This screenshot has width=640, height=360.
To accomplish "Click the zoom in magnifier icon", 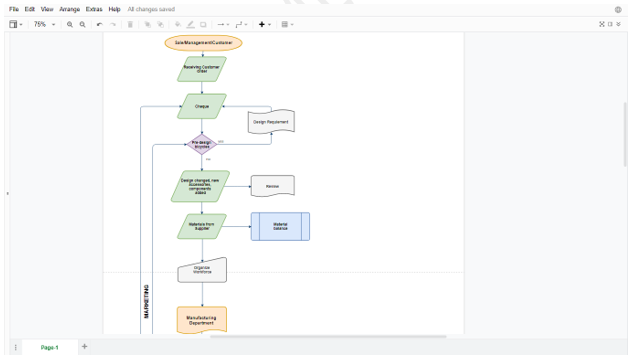I will coord(70,24).
